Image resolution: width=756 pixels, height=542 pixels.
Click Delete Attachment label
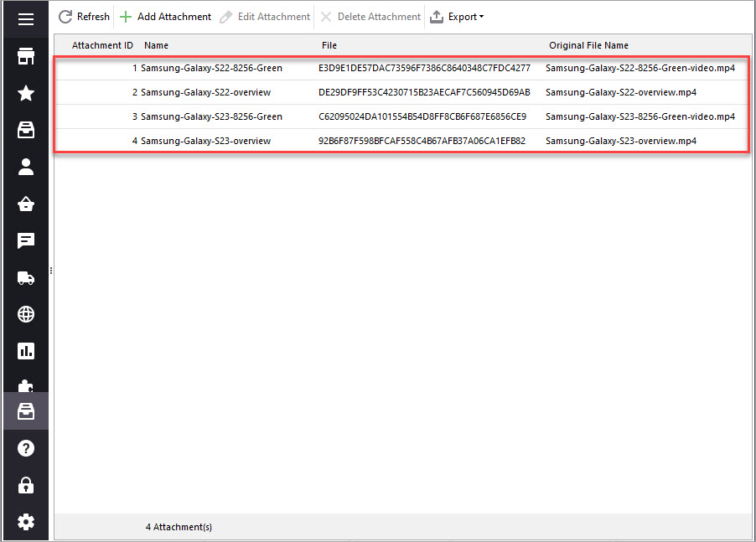click(379, 17)
